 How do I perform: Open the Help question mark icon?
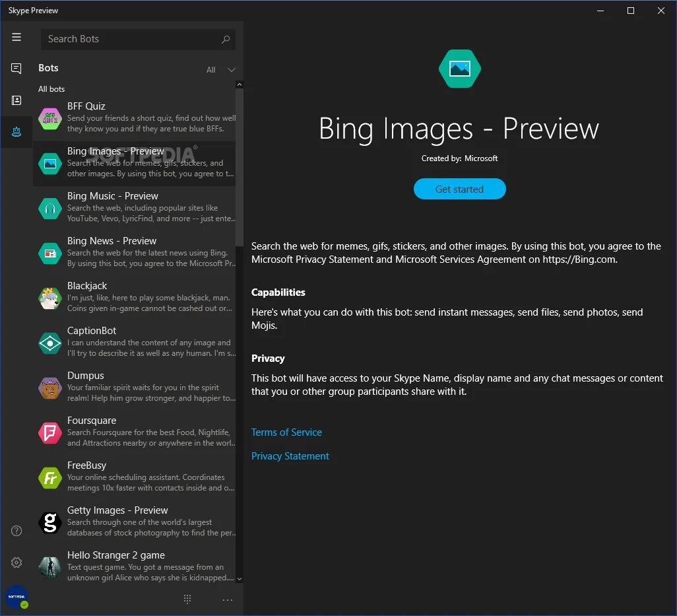coord(16,530)
